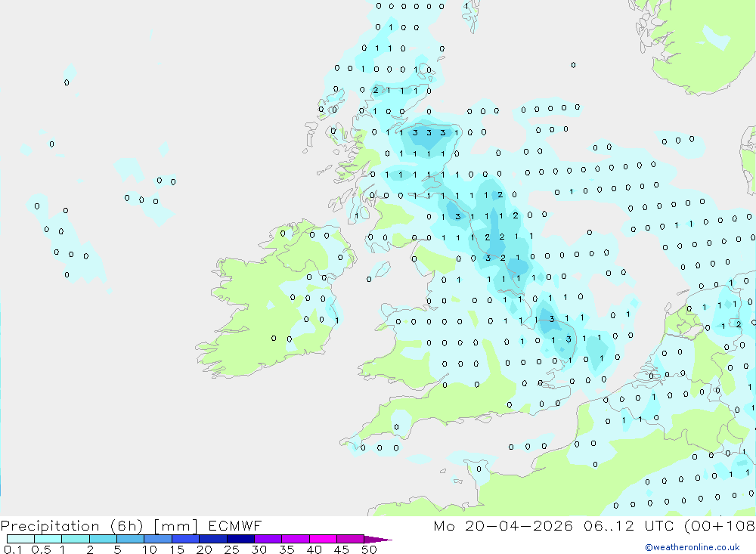Choose the 40–45 mm magenta legend swatch
This screenshot has width=756, height=554.
[323, 539]
